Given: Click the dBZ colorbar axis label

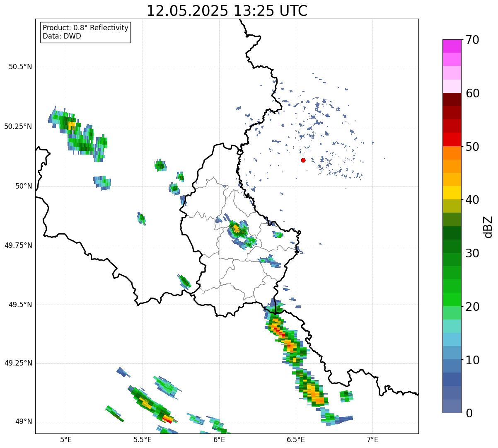Looking at the screenshot, I should [488, 226].
